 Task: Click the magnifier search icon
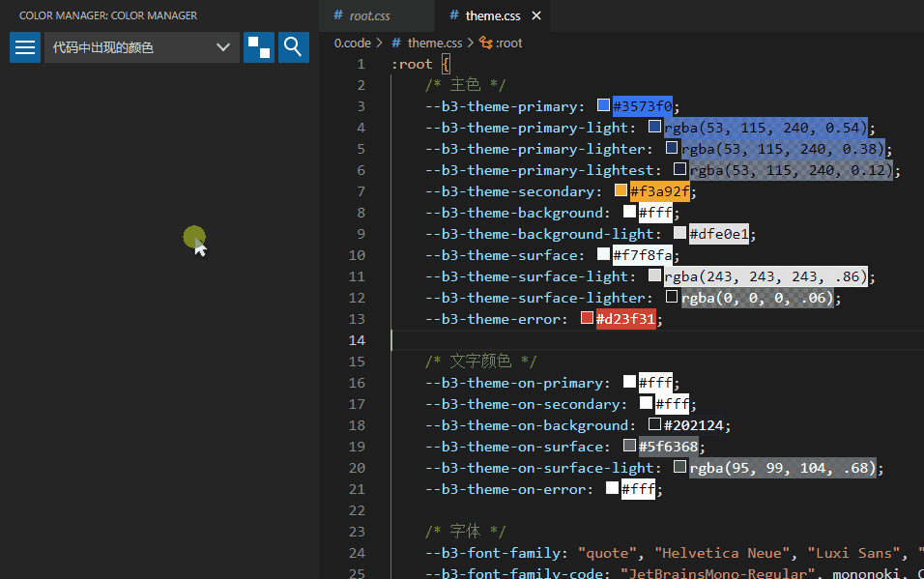(294, 47)
